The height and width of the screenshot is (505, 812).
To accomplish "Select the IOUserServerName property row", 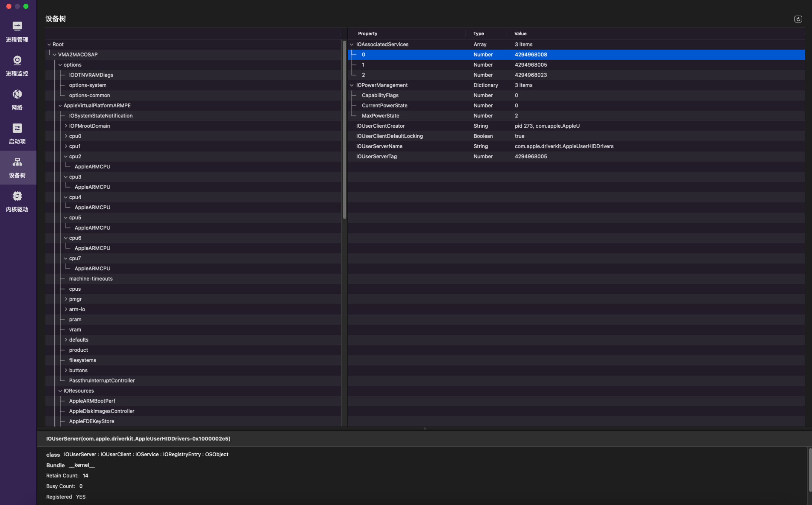I will click(379, 146).
